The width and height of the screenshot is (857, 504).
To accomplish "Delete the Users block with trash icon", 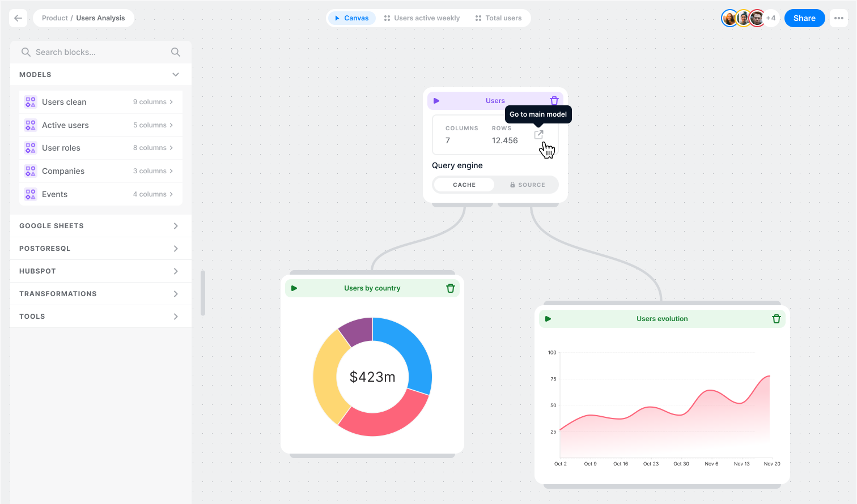I will pyautogui.click(x=554, y=101).
